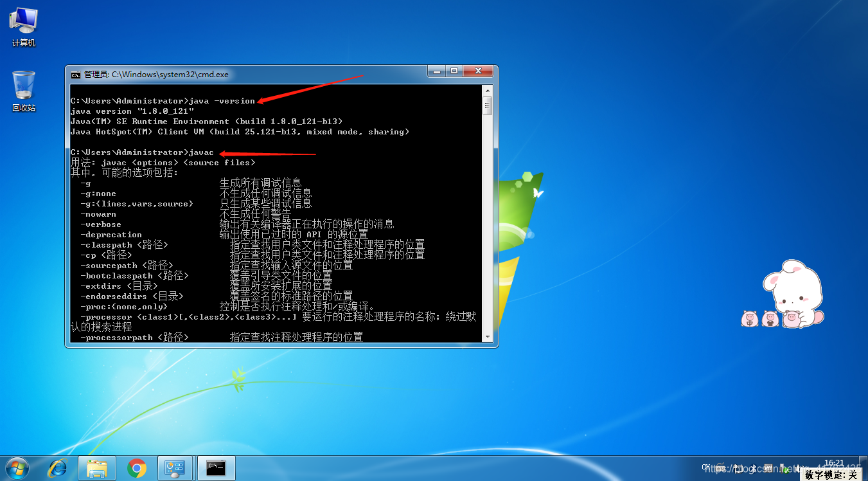Open the control panel taskbar item
868x481 pixels.
coord(175,468)
